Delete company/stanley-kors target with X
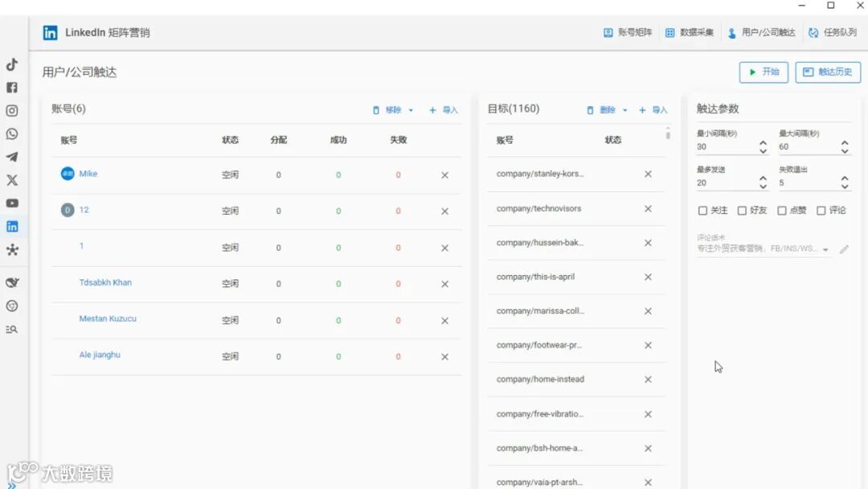This screenshot has width=868, height=489. tap(648, 174)
